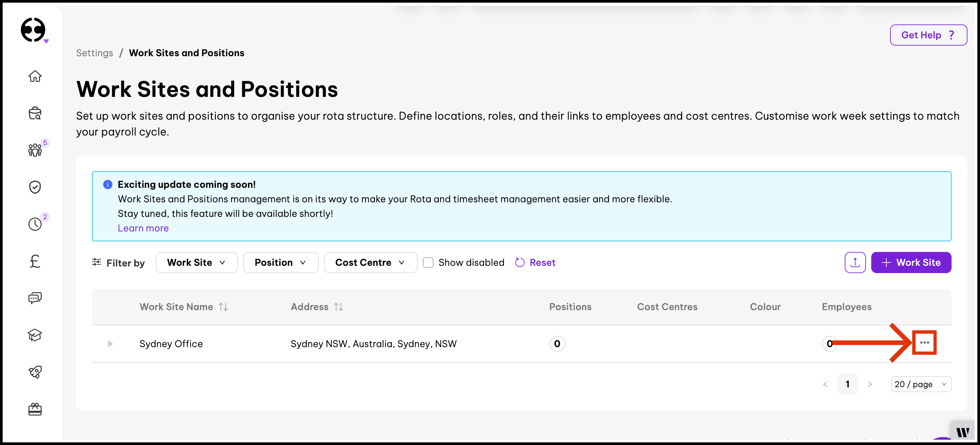Open the rocket sidebar icon

35,372
